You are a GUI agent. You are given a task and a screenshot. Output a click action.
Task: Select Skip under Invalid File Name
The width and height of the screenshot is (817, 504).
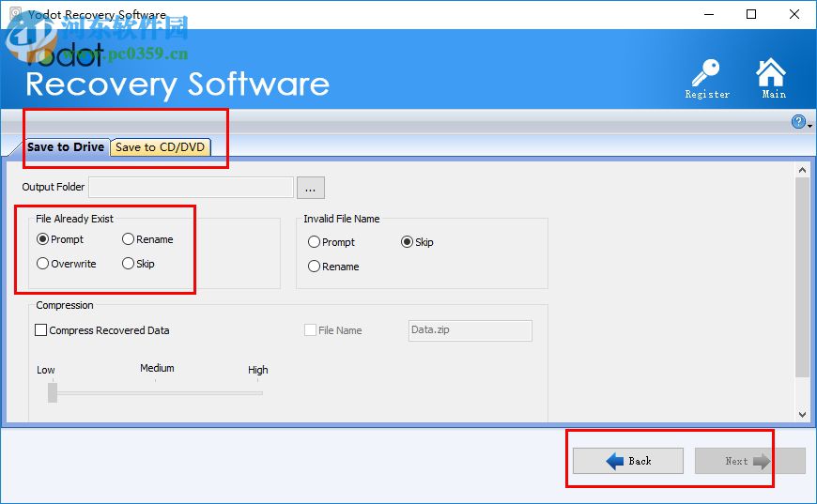(417, 242)
